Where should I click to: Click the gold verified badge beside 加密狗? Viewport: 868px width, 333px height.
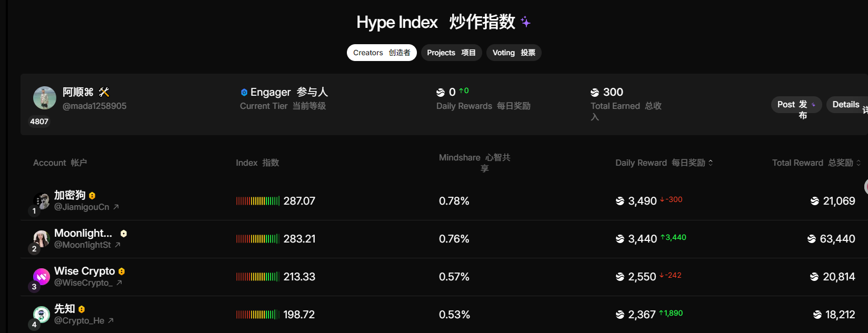[92, 196]
